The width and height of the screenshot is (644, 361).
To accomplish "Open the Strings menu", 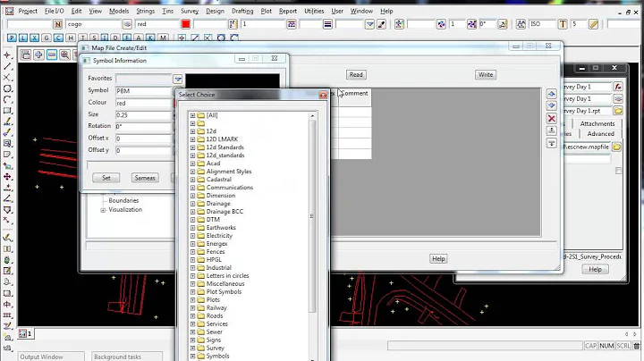I will [146, 11].
